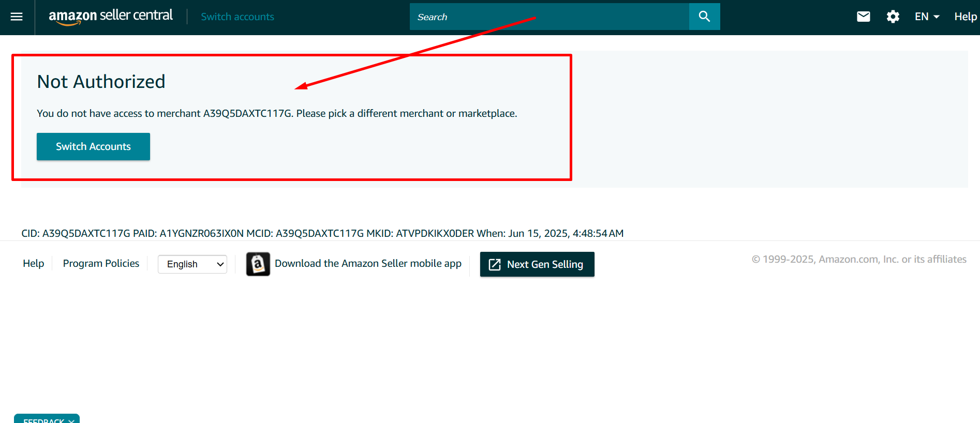Screen dimensions: 980x423
Task: Open the messages envelope icon
Action: point(863,17)
